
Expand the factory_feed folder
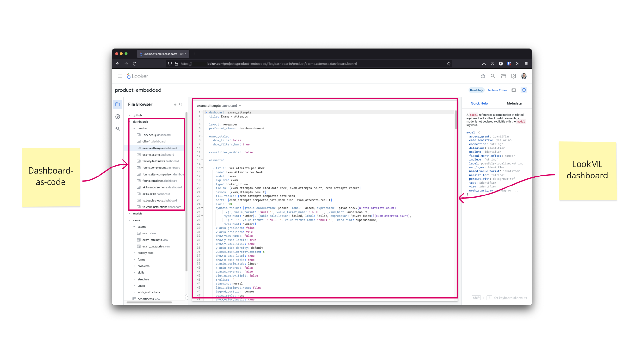(134, 253)
